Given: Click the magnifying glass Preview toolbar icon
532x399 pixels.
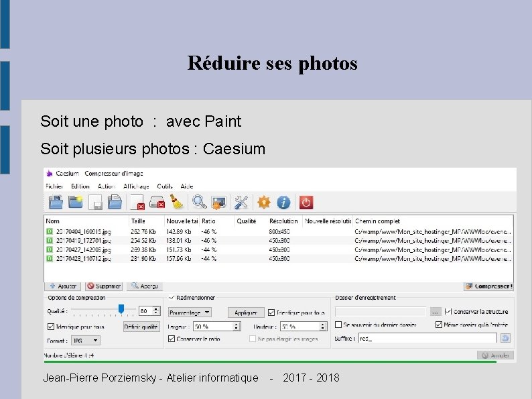Looking at the screenshot, I should pos(199,202).
